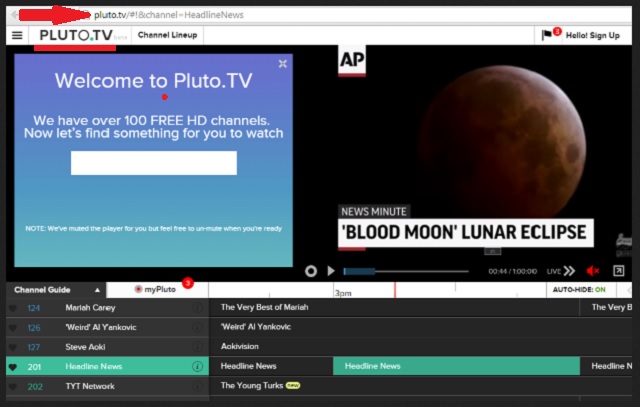Screen dimensions: 640x407
Task: Open info icon for Steve Aoki channel
Action: 197,347
